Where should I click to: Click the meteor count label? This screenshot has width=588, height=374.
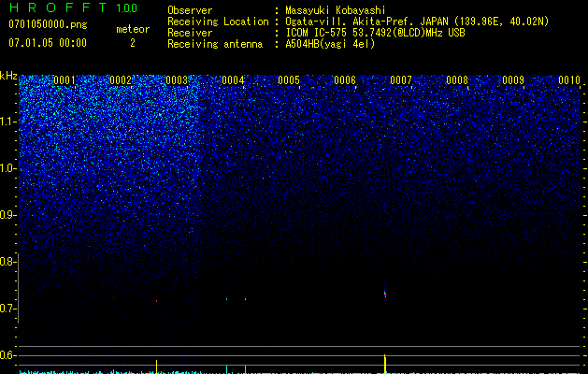click(x=133, y=29)
